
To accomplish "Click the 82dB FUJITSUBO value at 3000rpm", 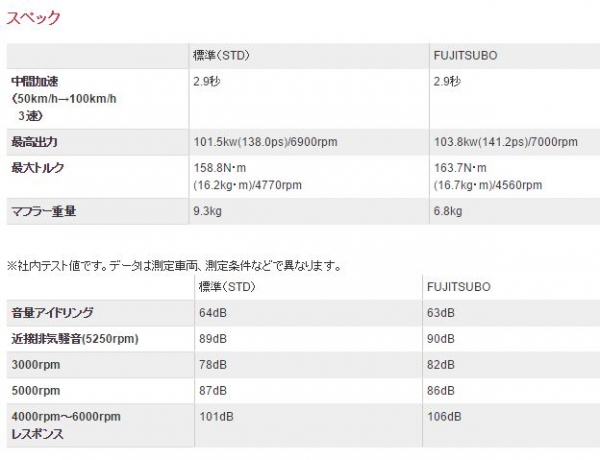I will click(x=441, y=365).
